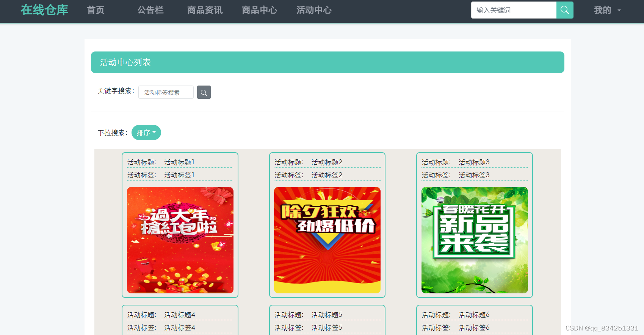Click the search icon in the top navbar
The width and height of the screenshot is (644, 335).
click(564, 10)
